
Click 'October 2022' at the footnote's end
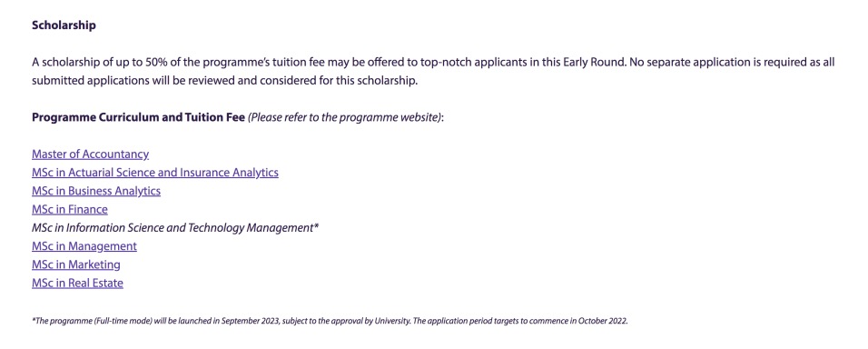point(603,322)
